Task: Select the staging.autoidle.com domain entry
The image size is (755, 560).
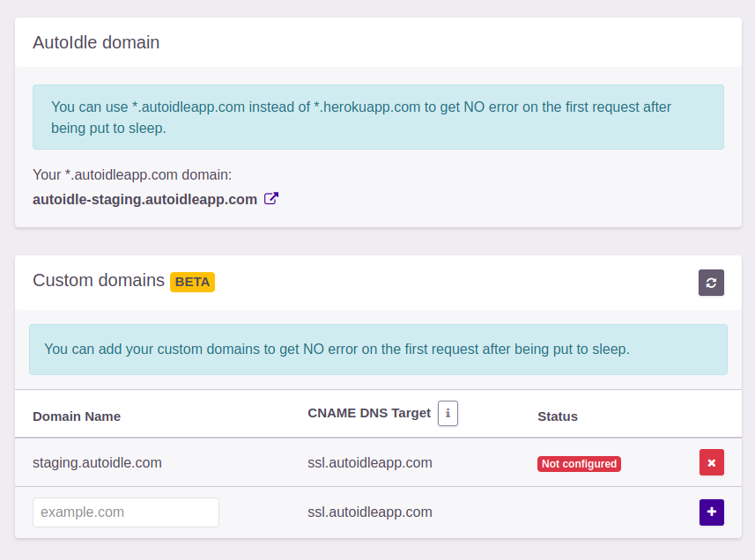Action: click(97, 462)
